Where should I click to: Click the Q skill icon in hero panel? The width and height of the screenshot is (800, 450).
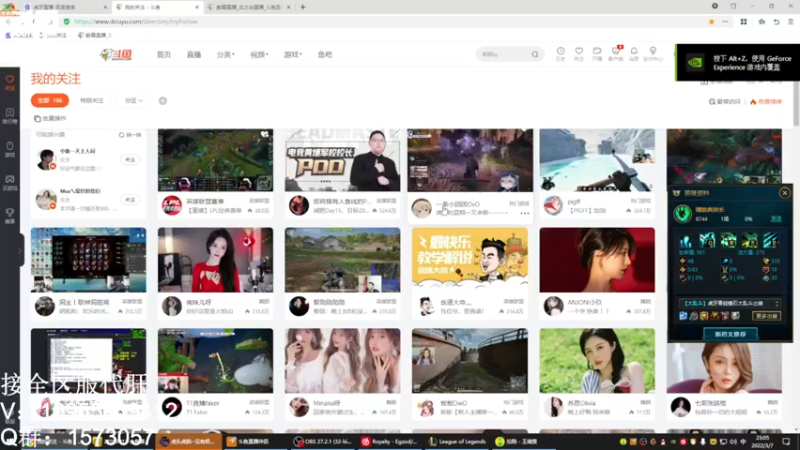pos(707,239)
